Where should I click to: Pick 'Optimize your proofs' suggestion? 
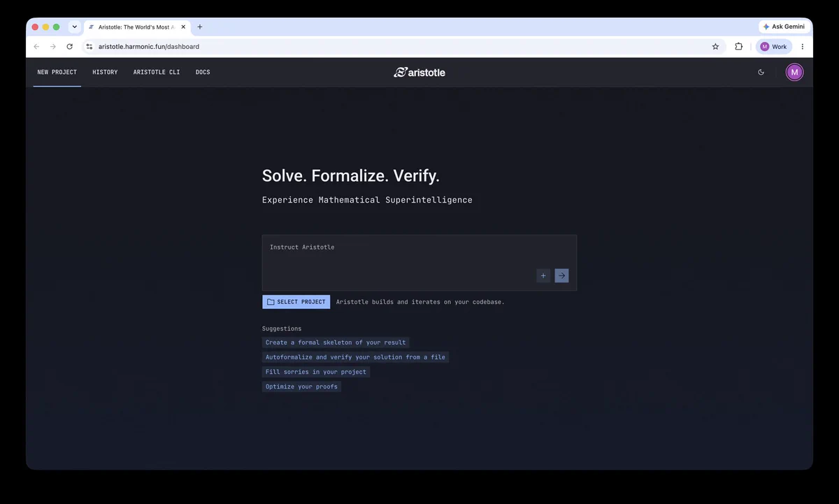tap(301, 387)
